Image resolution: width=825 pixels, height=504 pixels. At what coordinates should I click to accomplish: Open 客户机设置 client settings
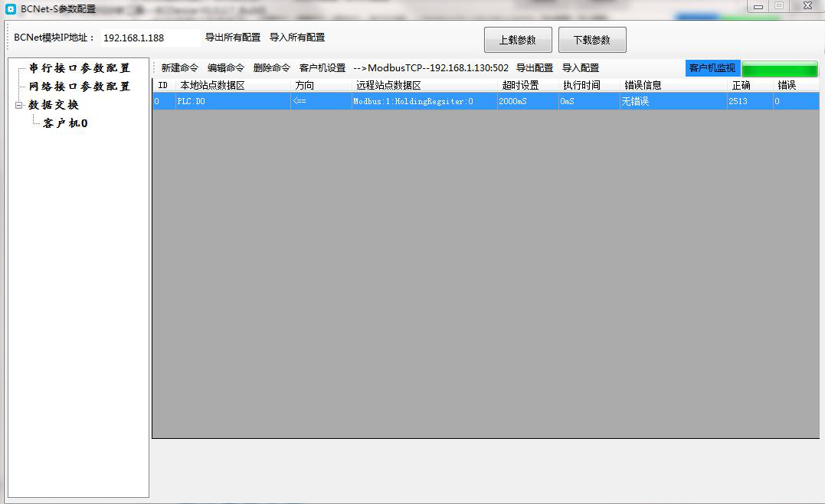coord(322,68)
